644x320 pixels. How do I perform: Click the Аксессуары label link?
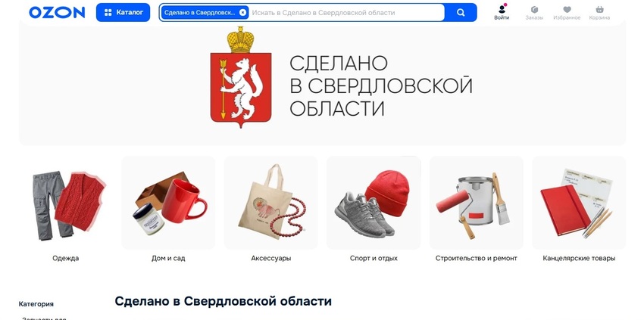click(271, 259)
